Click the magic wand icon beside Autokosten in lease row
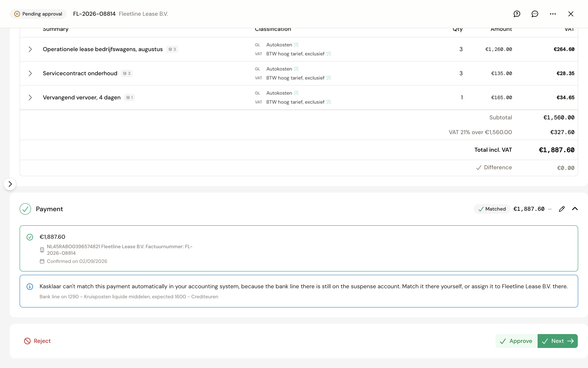The height and width of the screenshot is (368, 588). coord(296,45)
